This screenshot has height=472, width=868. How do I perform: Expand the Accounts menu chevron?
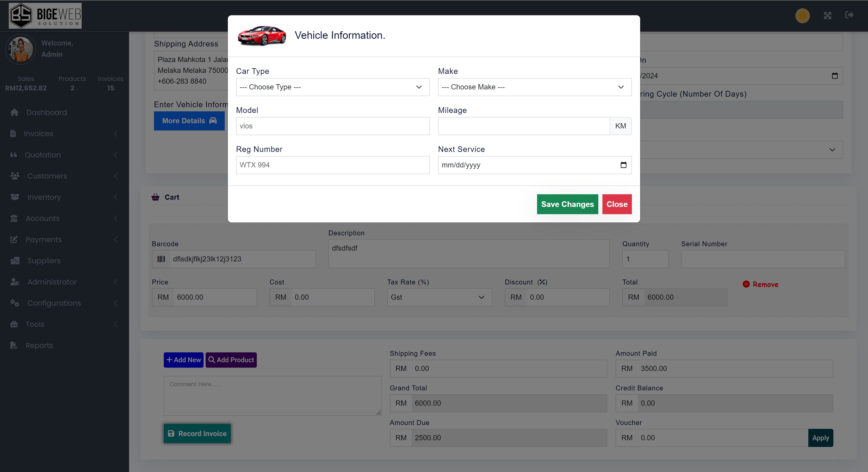tap(115, 218)
